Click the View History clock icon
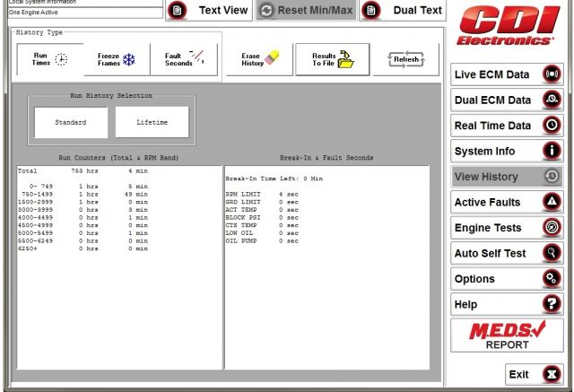Screen dimensions: 574x392 (x=552, y=177)
